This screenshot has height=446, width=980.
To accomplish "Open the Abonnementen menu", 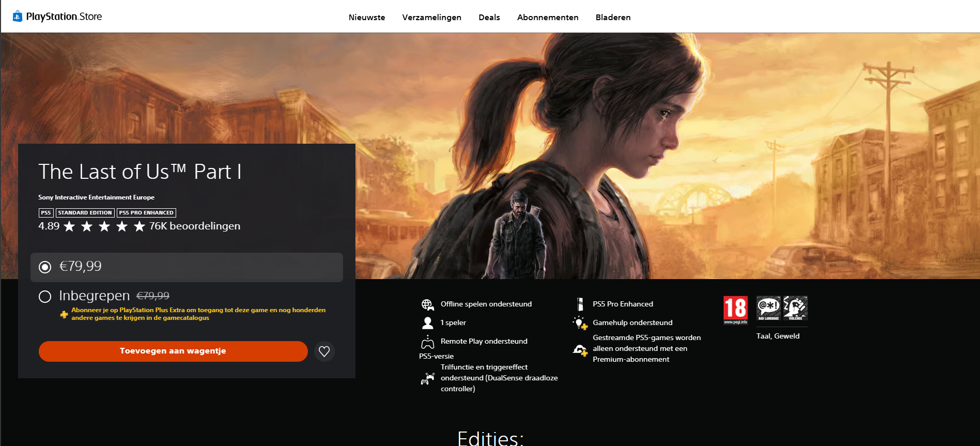I will click(548, 17).
